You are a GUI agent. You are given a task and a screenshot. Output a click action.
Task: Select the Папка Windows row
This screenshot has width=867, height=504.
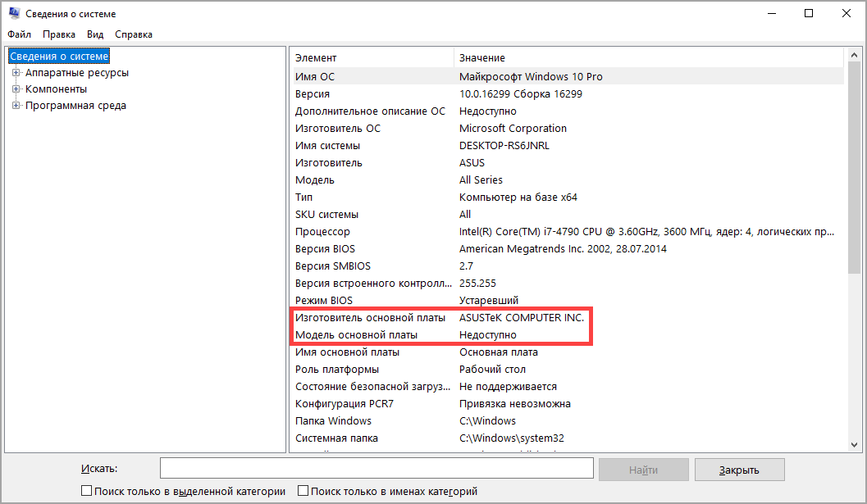[568, 420]
